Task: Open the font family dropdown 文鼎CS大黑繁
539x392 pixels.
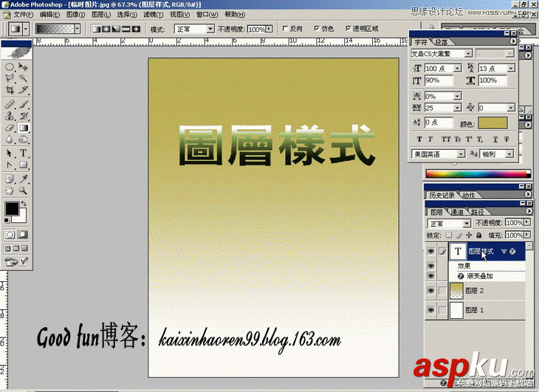Action: pos(468,54)
